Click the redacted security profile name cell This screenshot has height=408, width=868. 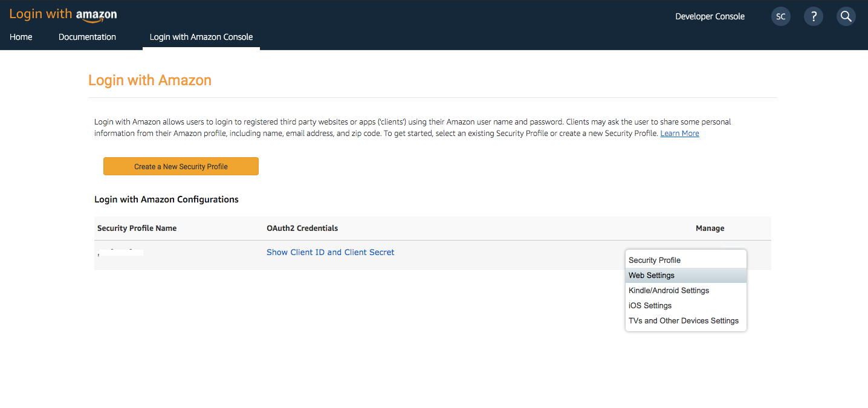(120, 252)
